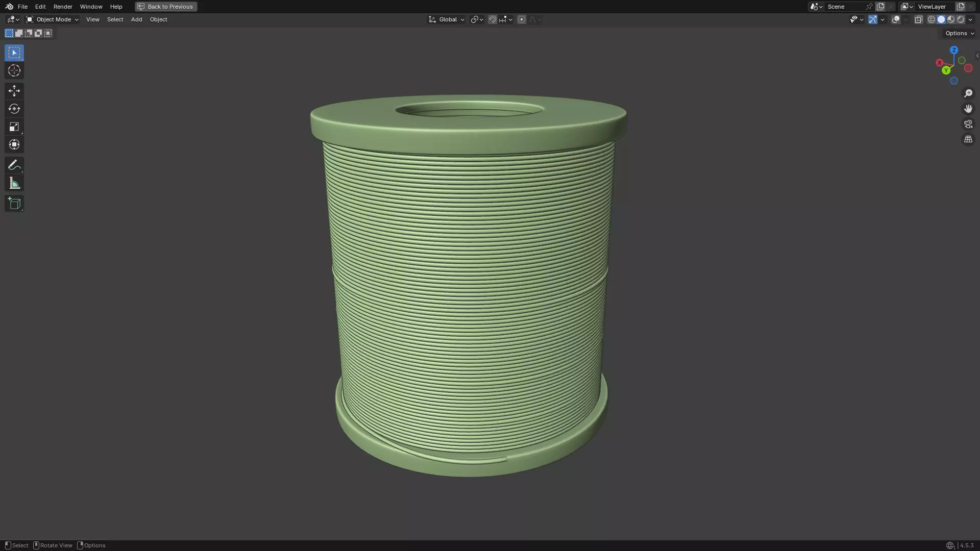
Task: Open the viewport Select menu
Action: [x=115, y=19]
